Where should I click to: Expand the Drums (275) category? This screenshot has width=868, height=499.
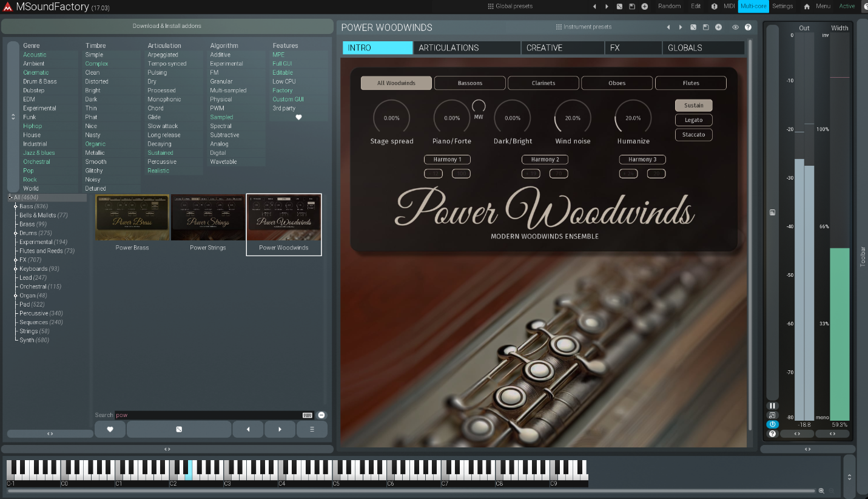click(16, 233)
